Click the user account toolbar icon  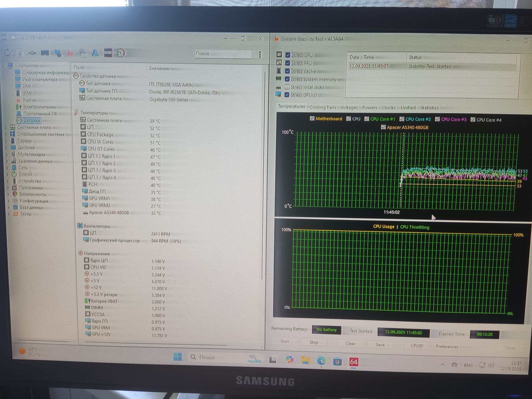tap(95, 53)
